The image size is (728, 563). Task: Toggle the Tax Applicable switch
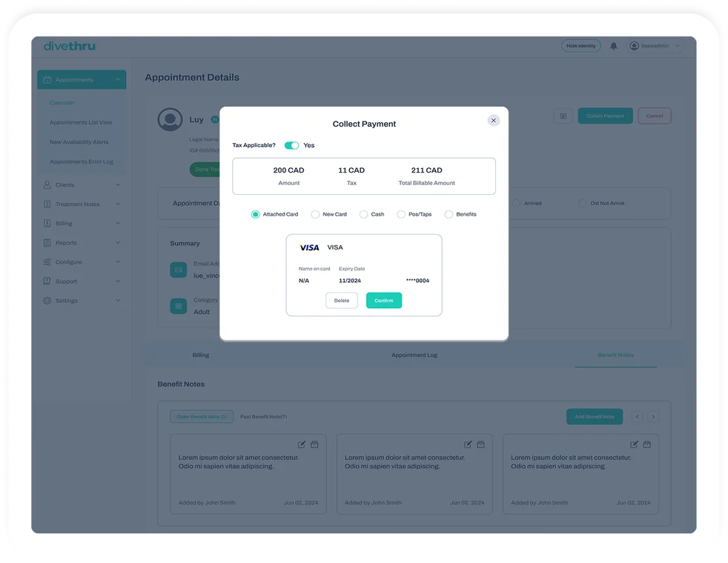(291, 146)
